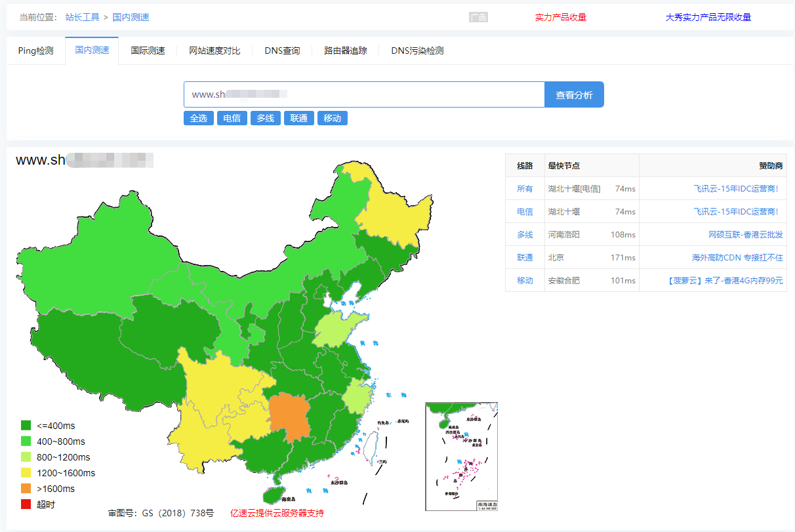The width and height of the screenshot is (795, 532).
Task: Open the 路由器追踪 tab
Action: (346, 51)
